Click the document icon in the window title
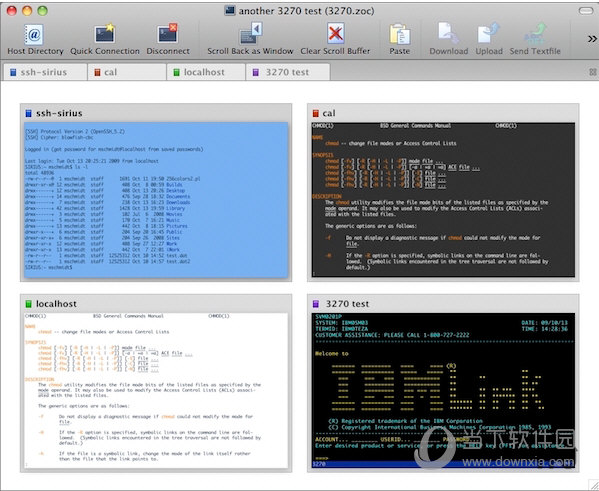599x491 pixels. (x=230, y=11)
